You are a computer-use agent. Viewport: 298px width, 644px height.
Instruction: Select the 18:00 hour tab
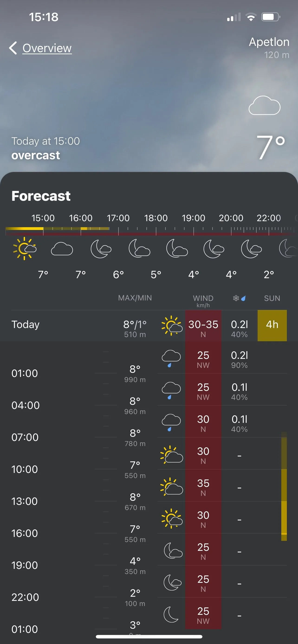click(x=156, y=218)
